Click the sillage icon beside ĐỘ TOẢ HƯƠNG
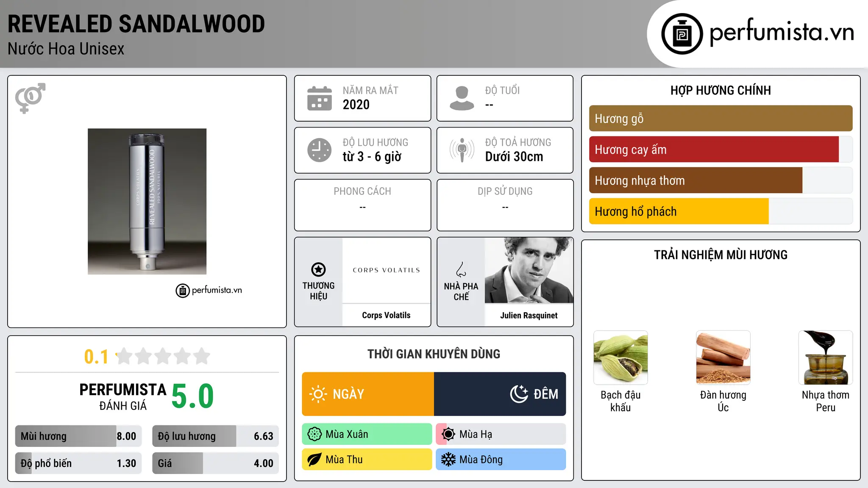This screenshot has width=868, height=488. (x=462, y=150)
